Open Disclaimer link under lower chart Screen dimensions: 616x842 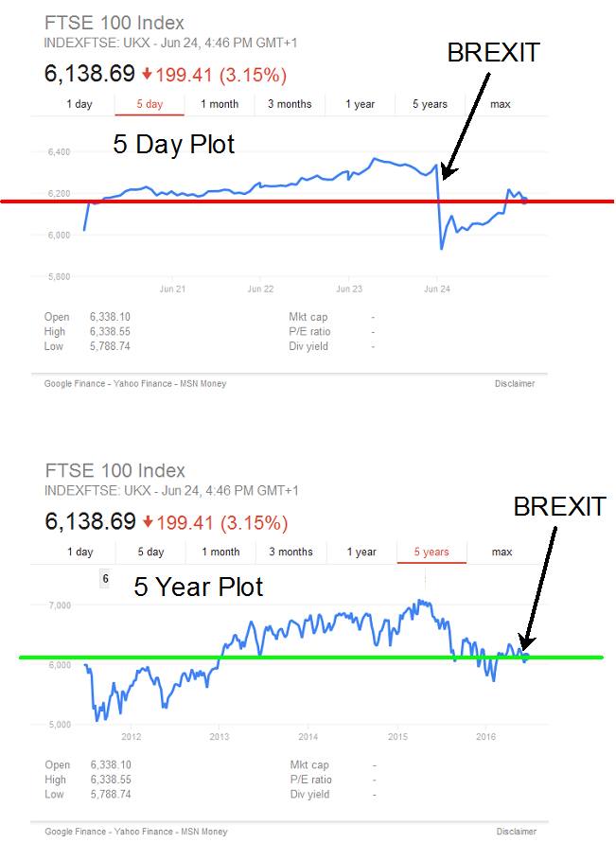point(514,832)
